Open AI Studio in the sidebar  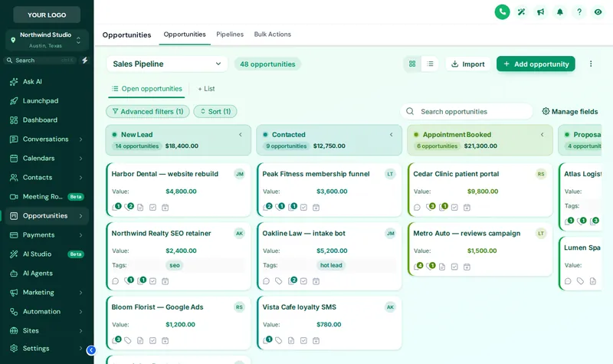47,254
